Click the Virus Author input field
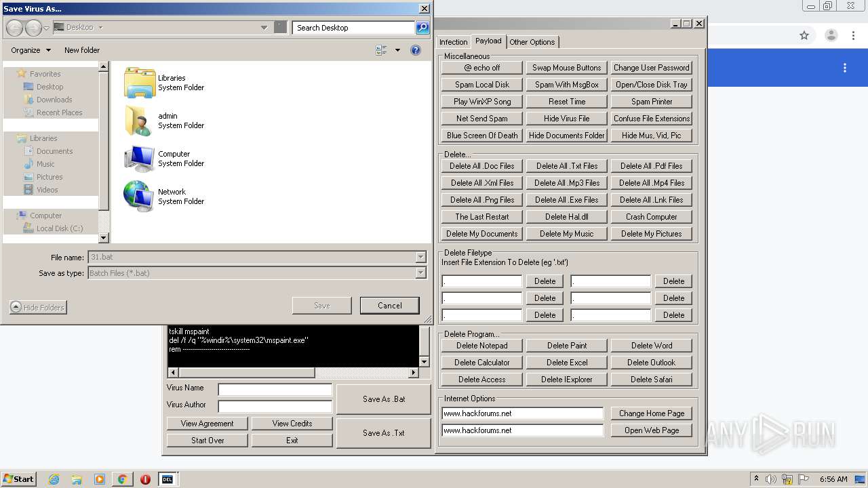Image resolution: width=868 pixels, height=488 pixels. click(x=275, y=406)
